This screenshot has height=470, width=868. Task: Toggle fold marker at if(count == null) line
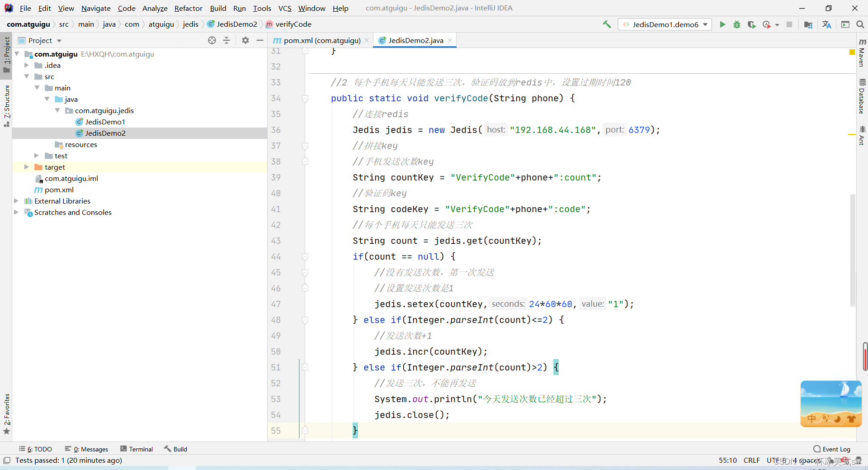coord(305,257)
